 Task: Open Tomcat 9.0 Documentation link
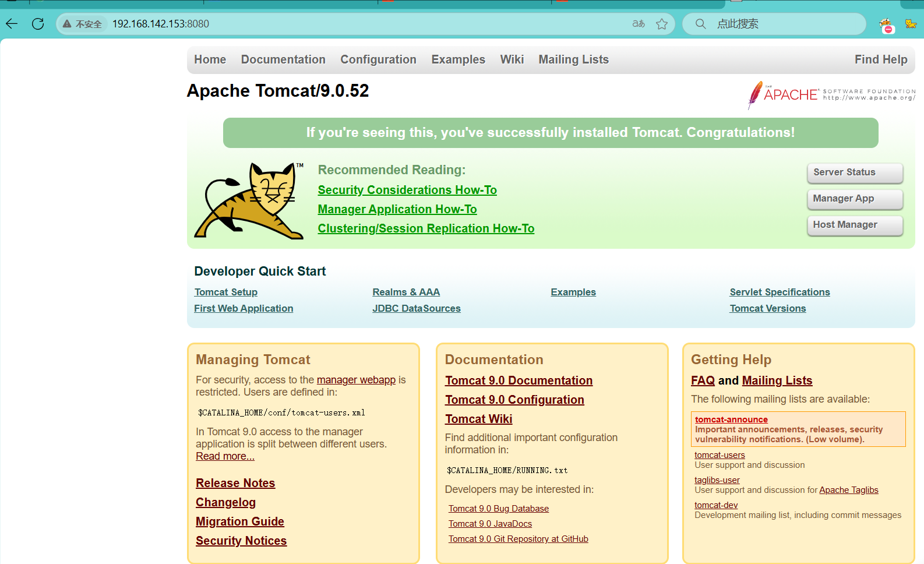519,380
